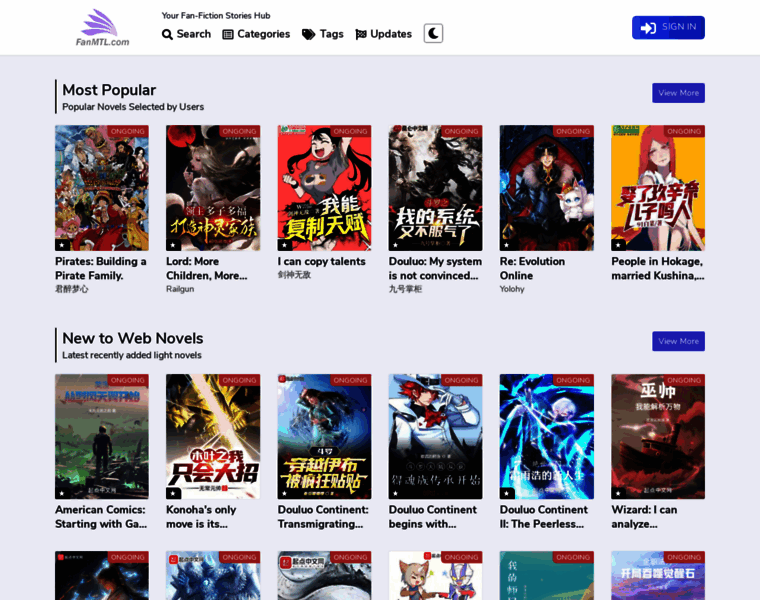Open the Categories menu item
760x600 pixels.
tap(263, 34)
